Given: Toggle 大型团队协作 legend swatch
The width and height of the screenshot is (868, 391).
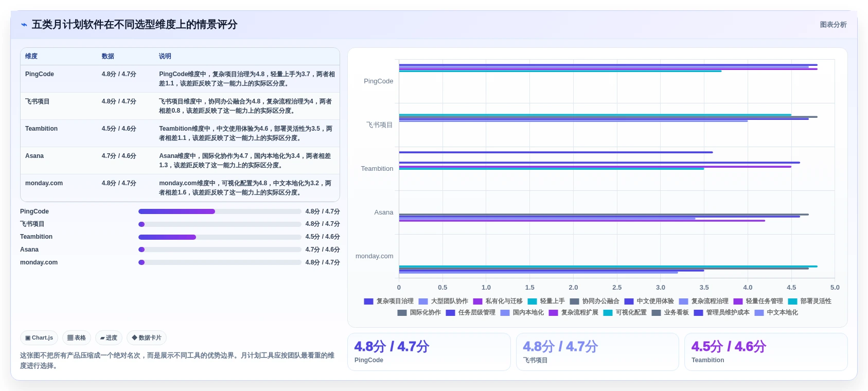Looking at the screenshot, I should (423, 301).
